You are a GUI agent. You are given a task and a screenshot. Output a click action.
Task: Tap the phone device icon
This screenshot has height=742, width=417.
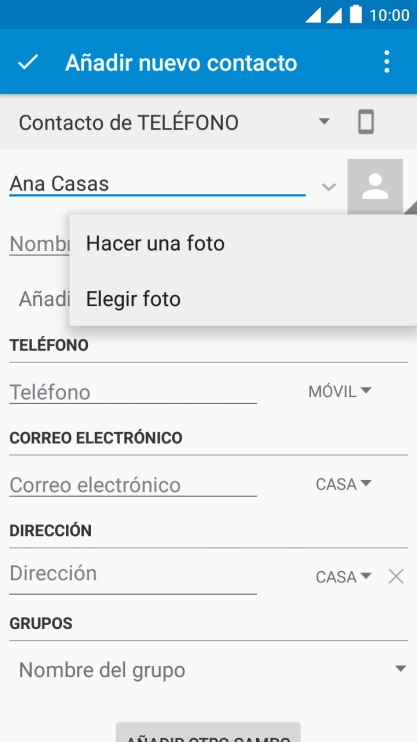(x=366, y=122)
